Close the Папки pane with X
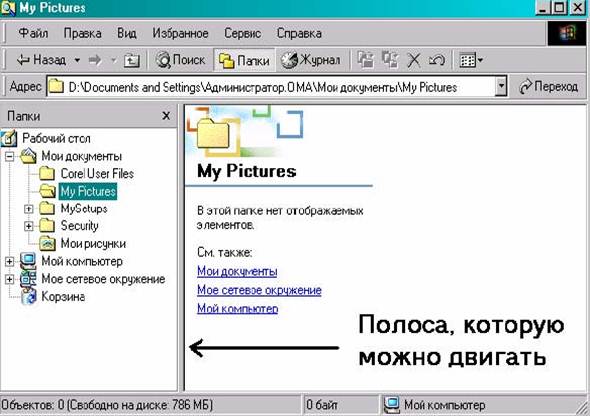Screen dimensions: 590x416 (166, 115)
